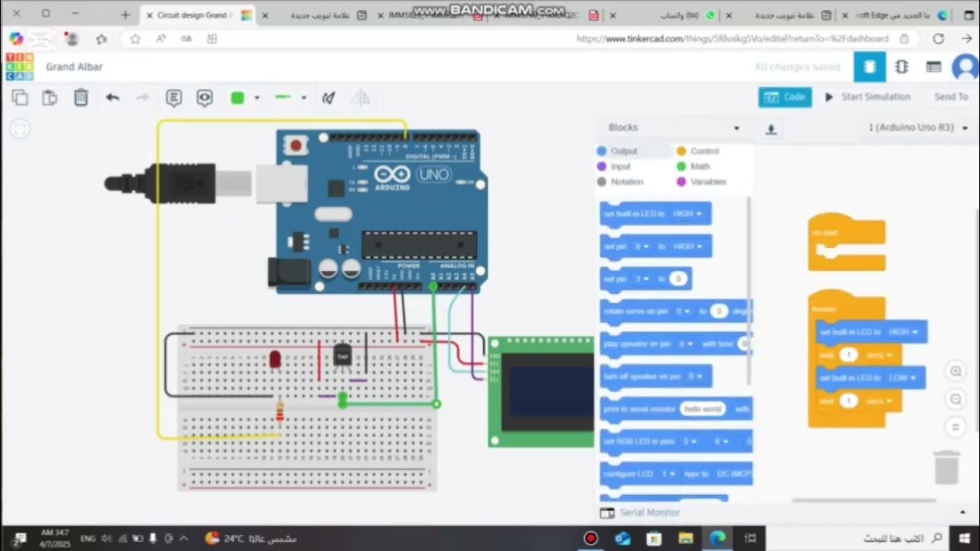
Task: Click the Paste icon in the Tinkercad toolbar
Action: click(x=50, y=97)
